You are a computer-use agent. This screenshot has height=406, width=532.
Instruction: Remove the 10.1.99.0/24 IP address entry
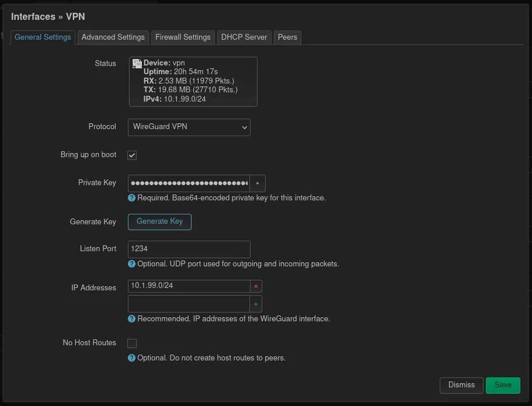(256, 286)
